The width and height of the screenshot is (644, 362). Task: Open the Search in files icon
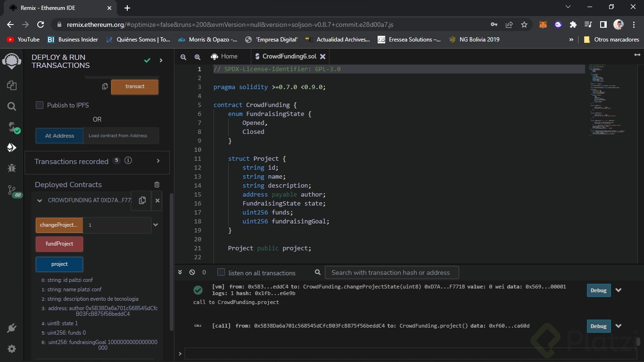12,107
